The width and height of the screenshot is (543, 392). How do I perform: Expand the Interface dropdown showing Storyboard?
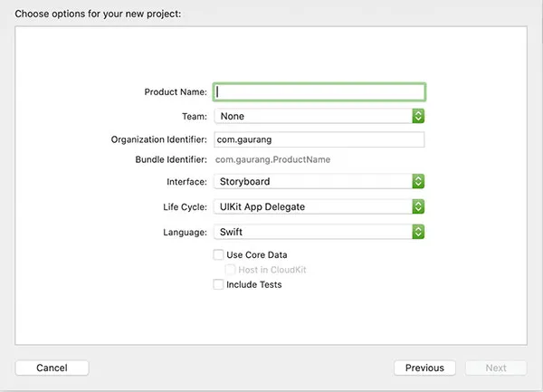(x=312, y=181)
